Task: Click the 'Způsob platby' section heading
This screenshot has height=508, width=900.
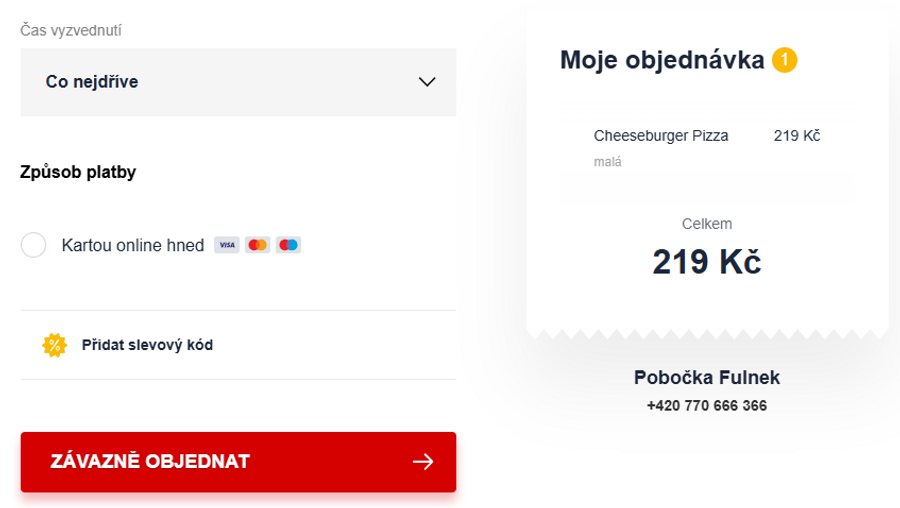Action: pyautogui.click(x=78, y=172)
